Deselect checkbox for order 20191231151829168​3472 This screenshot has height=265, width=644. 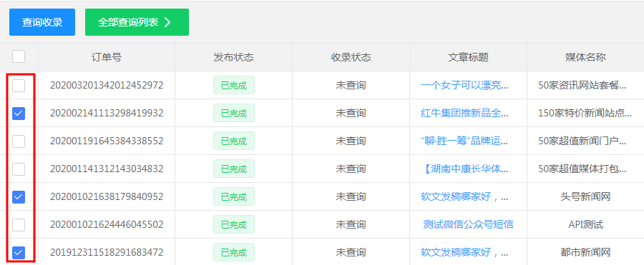coord(19,253)
